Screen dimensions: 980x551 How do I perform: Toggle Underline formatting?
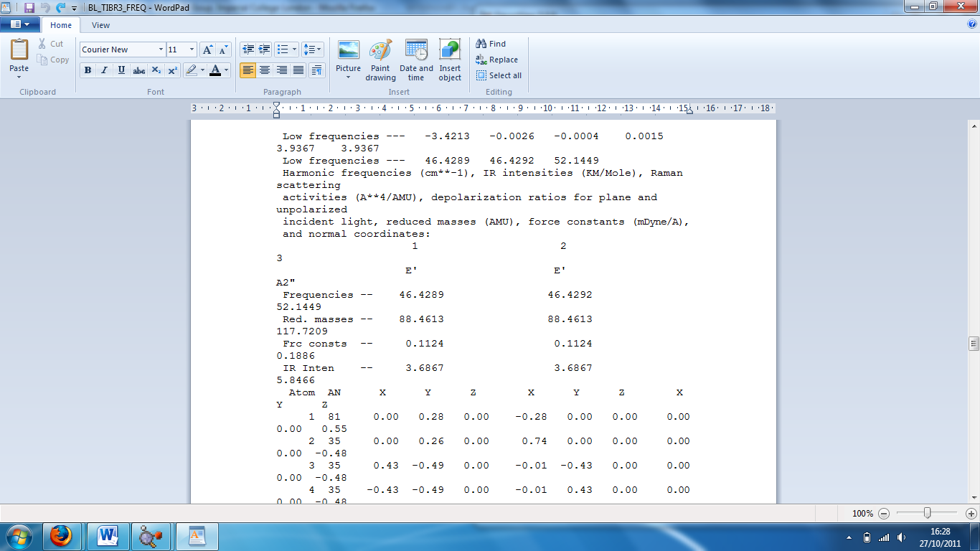[121, 70]
